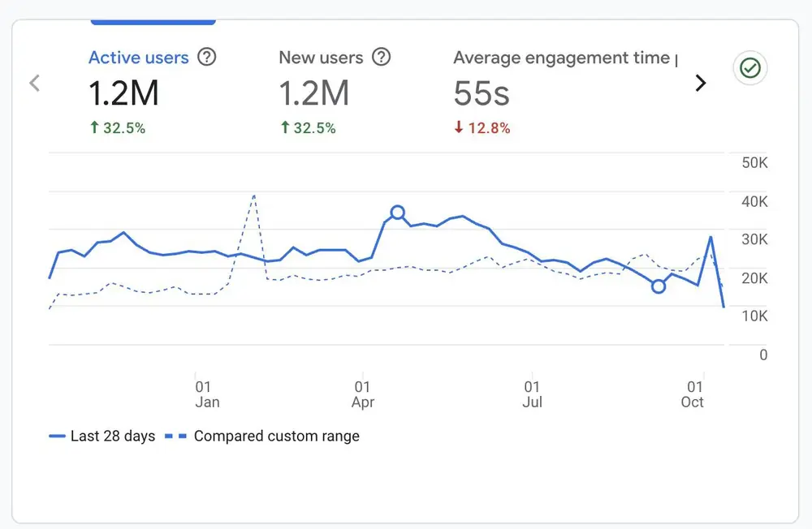The image size is (812, 529).
Task: Select the New users metric tab
Action: tap(335, 92)
